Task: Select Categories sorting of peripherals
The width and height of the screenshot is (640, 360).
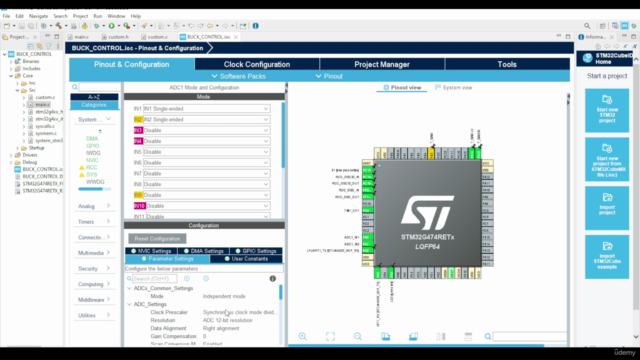Action: 94,105
